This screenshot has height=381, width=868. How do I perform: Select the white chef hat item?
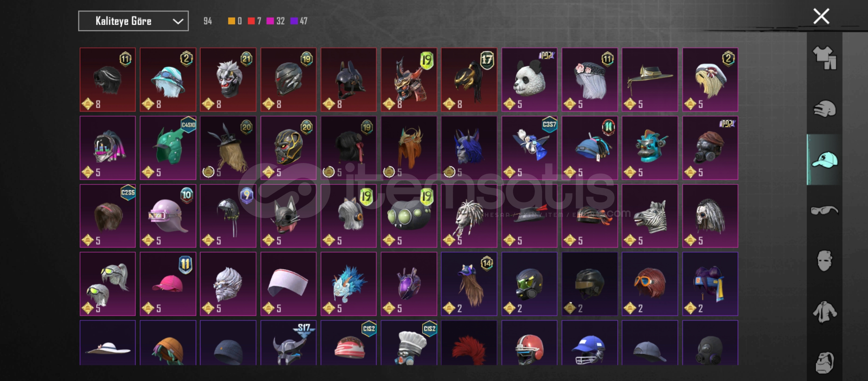point(409,343)
